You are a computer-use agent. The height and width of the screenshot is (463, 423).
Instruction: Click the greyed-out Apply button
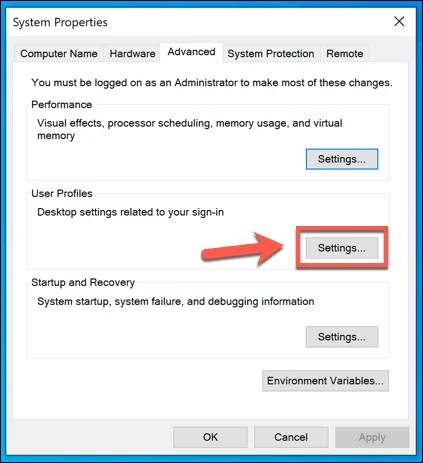coord(372,437)
